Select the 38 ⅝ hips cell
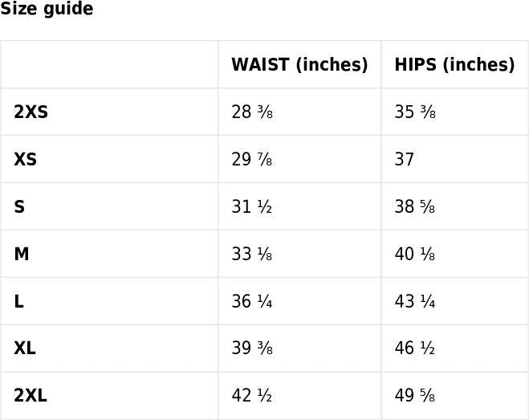Image resolution: width=529 pixels, height=420 pixels. [415, 207]
